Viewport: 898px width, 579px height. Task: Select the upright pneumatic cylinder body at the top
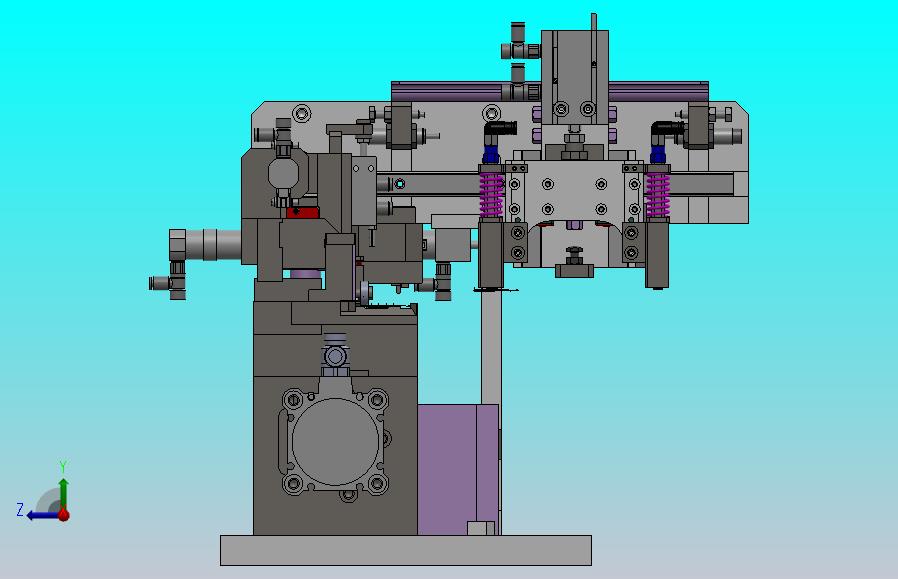point(574,77)
